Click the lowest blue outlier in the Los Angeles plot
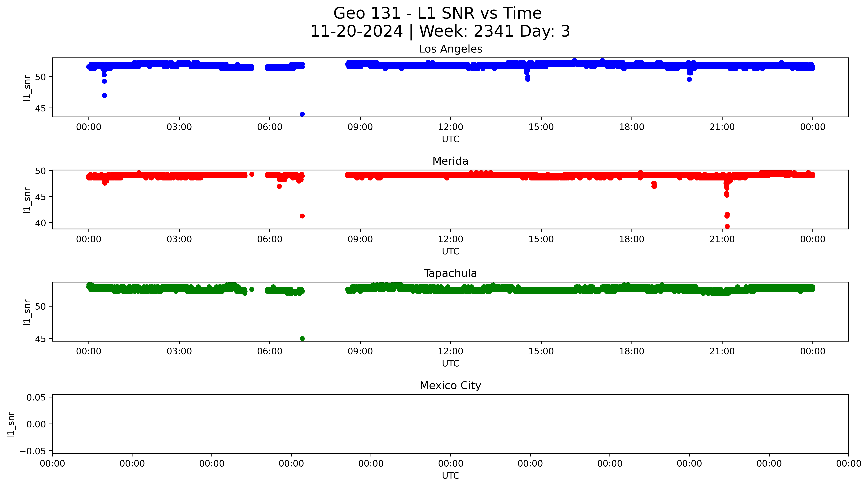This screenshot has width=868, height=487. pos(302,114)
